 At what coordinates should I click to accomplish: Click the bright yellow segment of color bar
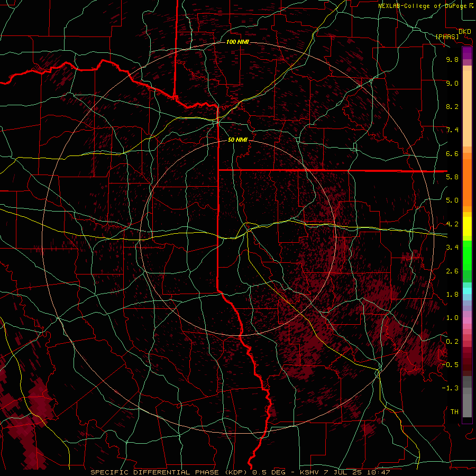pyautogui.click(x=467, y=226)
